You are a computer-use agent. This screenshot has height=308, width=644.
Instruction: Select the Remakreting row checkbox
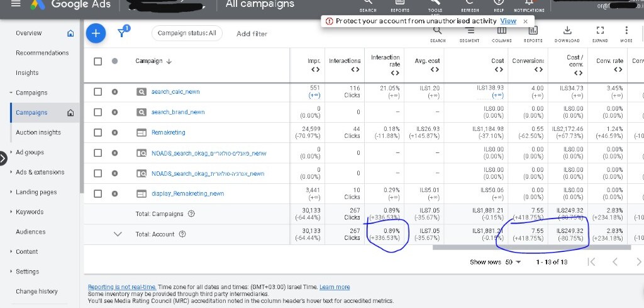(x=97, y=132)
